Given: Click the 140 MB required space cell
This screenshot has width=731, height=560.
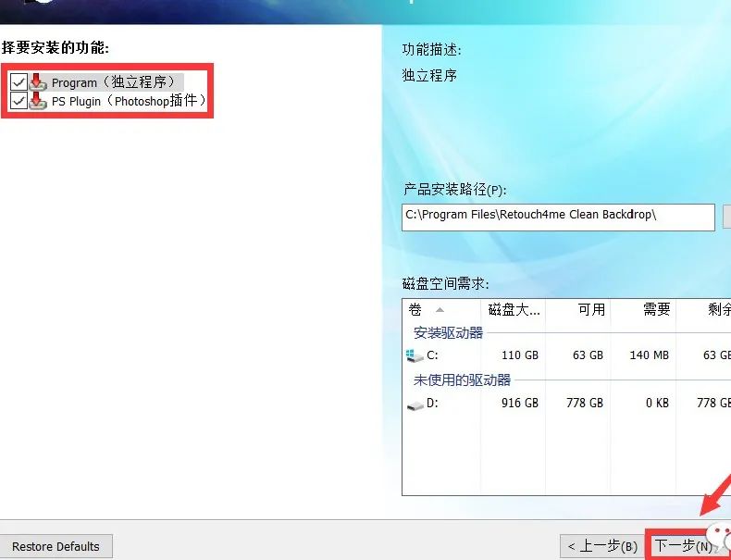Looking at the screenshot, I should coord(649,355).
